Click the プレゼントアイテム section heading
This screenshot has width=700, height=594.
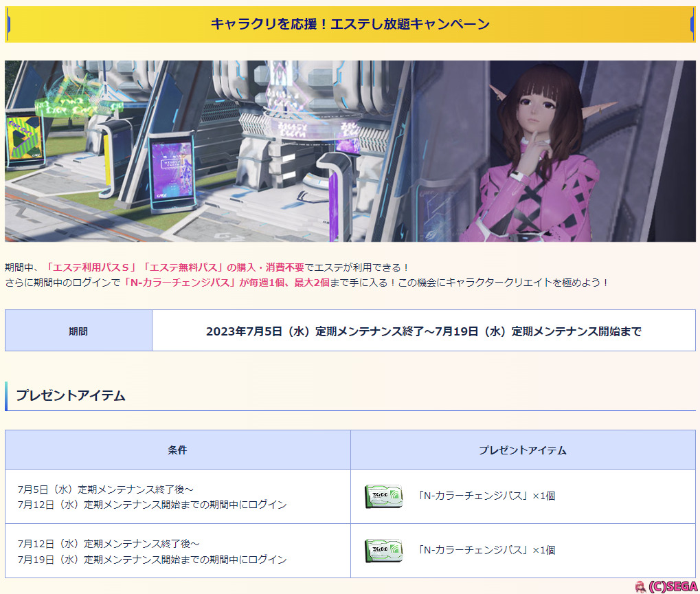pyautogui.click(x=71, y=395)
